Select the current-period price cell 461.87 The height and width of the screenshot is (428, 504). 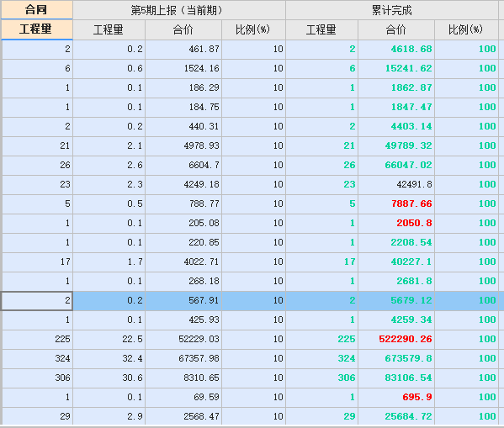[x=183, y=49]
